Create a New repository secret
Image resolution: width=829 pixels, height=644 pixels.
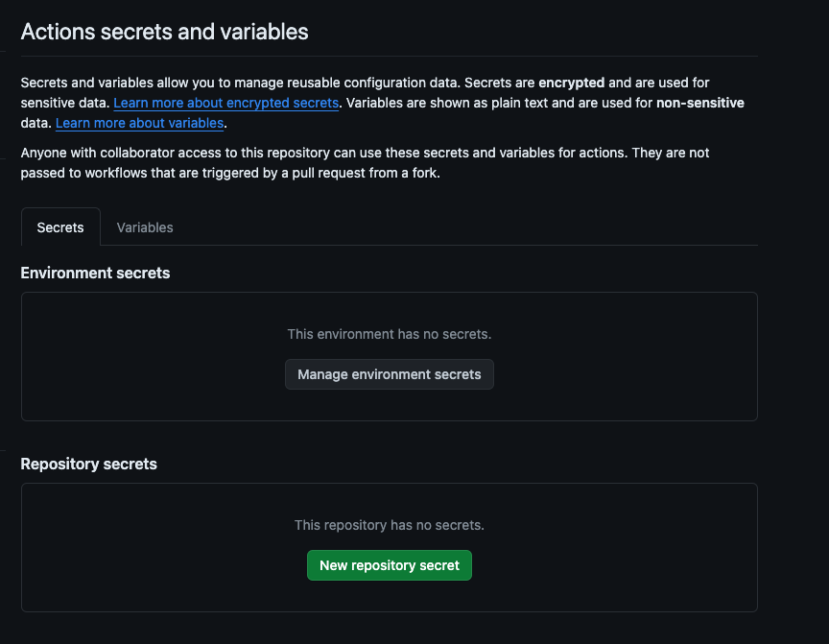pos(390,565)
